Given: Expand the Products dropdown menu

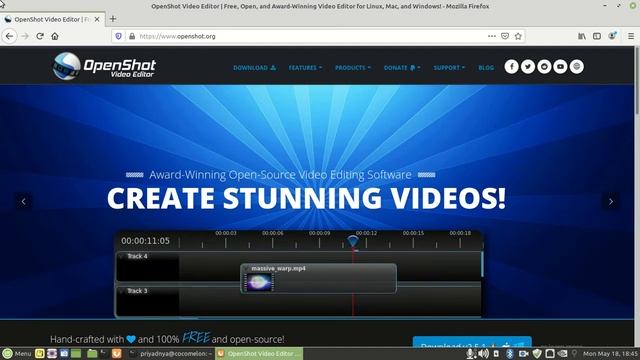Looking at the screenshot, I should point(353,67).
